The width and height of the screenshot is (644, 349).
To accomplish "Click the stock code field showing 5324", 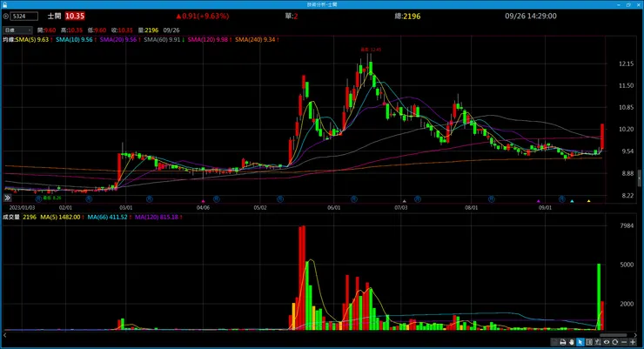I will point(24,17).
